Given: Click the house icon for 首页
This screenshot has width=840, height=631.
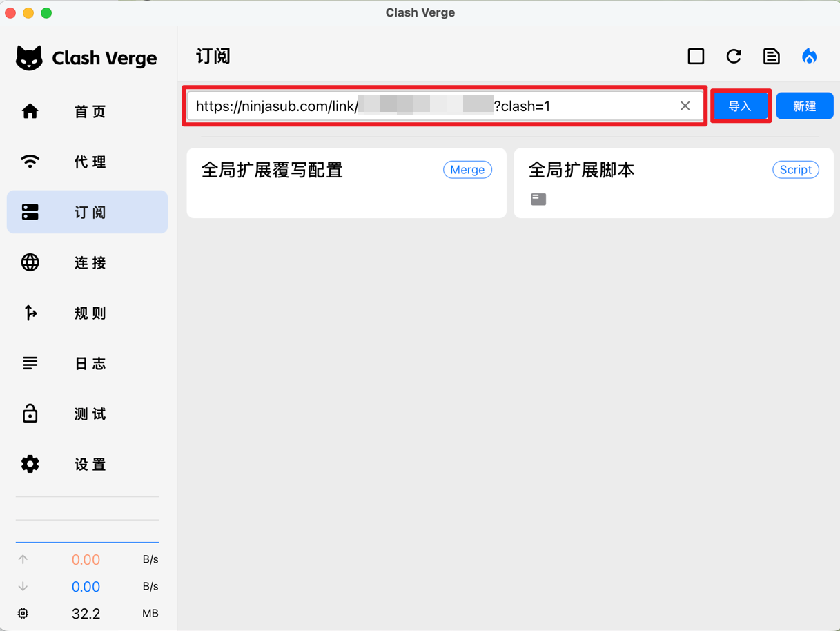Looking at the screenshot, I should coord(30,111).
